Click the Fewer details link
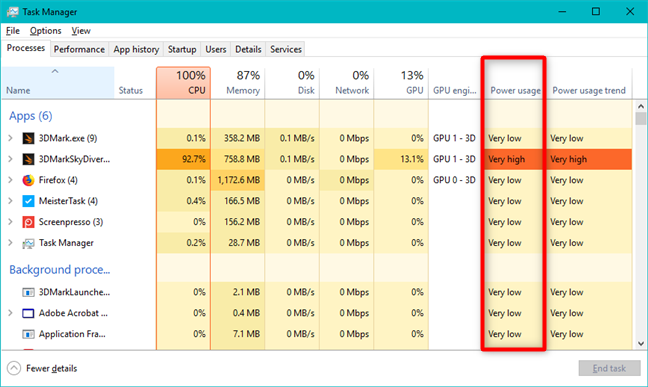Screen dimensions: 648x387 click(51, 368)
